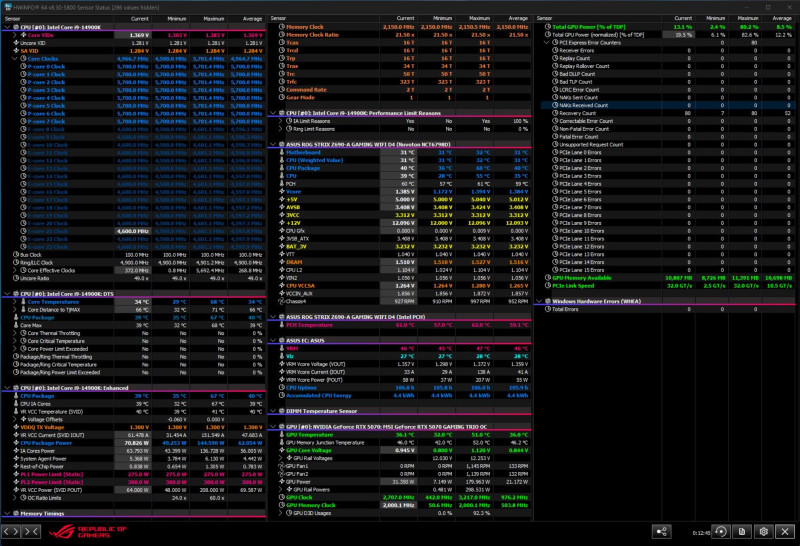Reset min/max values with the clock icon

pyautogui.click(x=720, y=532)
